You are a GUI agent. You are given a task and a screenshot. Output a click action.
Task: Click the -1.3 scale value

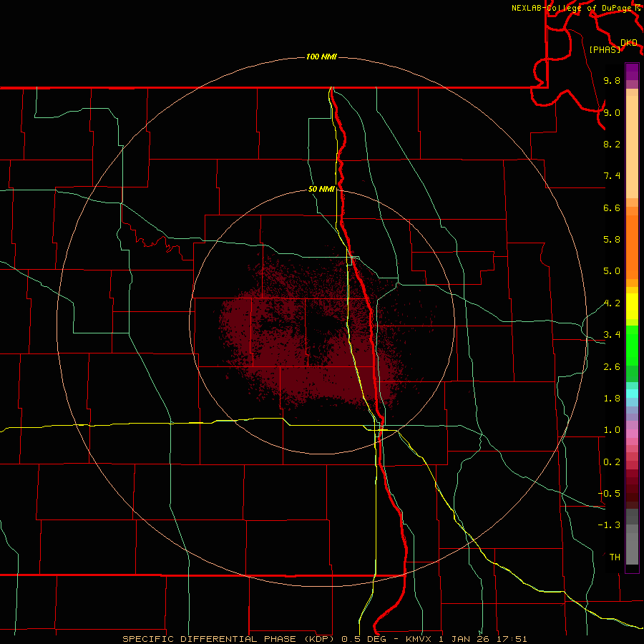coord(609,525)
